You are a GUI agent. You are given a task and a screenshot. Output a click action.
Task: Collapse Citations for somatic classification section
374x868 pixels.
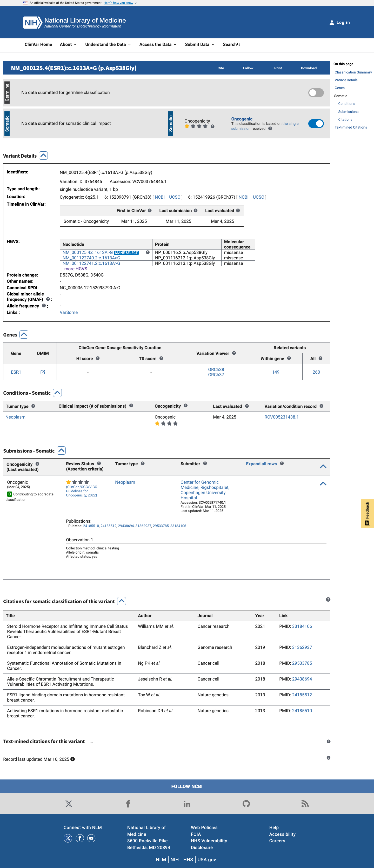[x=122, y=601]
